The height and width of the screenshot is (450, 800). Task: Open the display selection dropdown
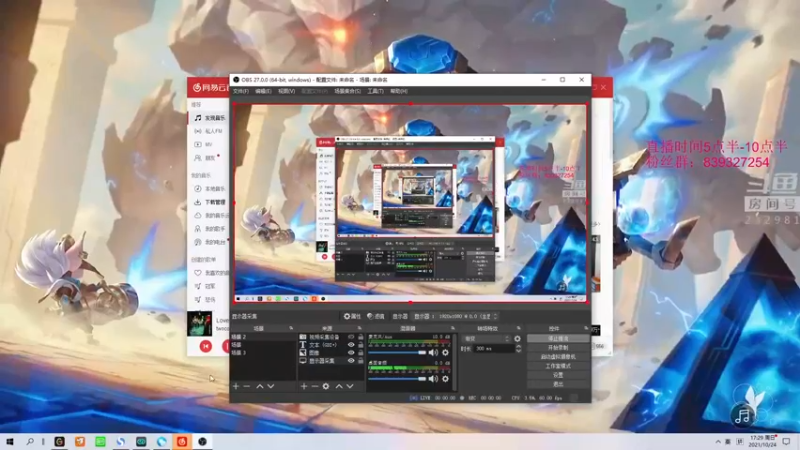455,316
